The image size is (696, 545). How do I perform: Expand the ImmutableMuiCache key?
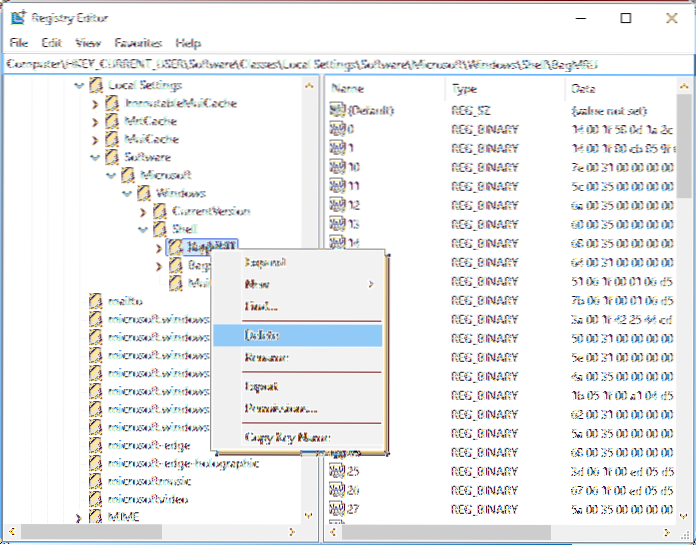96,104
